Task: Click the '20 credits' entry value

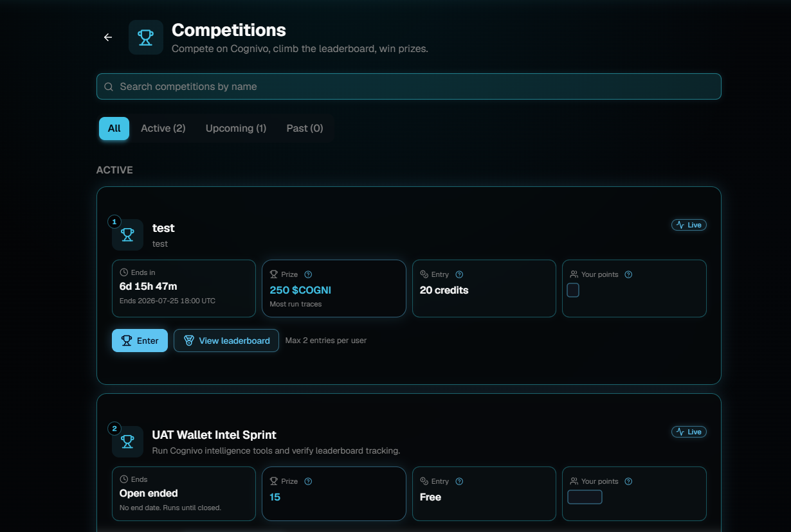Action: (444, 290)
